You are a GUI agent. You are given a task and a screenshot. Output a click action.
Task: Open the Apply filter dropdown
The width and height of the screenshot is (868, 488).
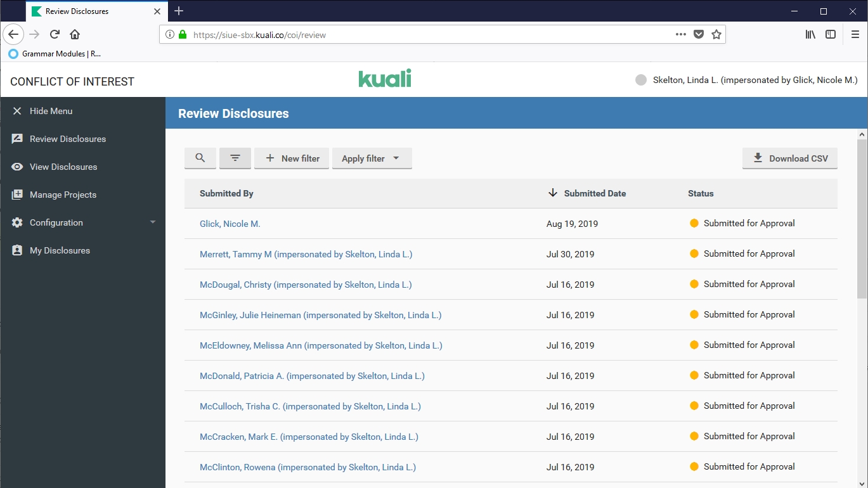coord(372,158)
